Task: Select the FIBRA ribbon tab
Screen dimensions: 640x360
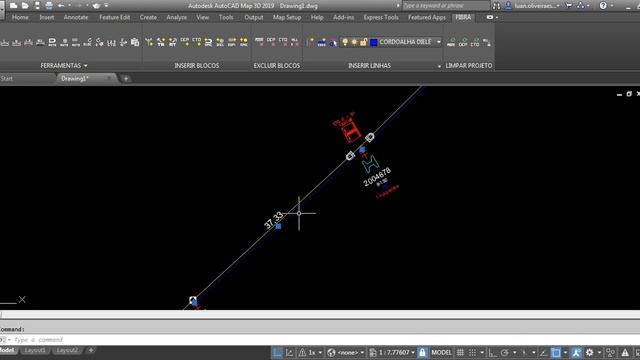Action: pos(463,17)
